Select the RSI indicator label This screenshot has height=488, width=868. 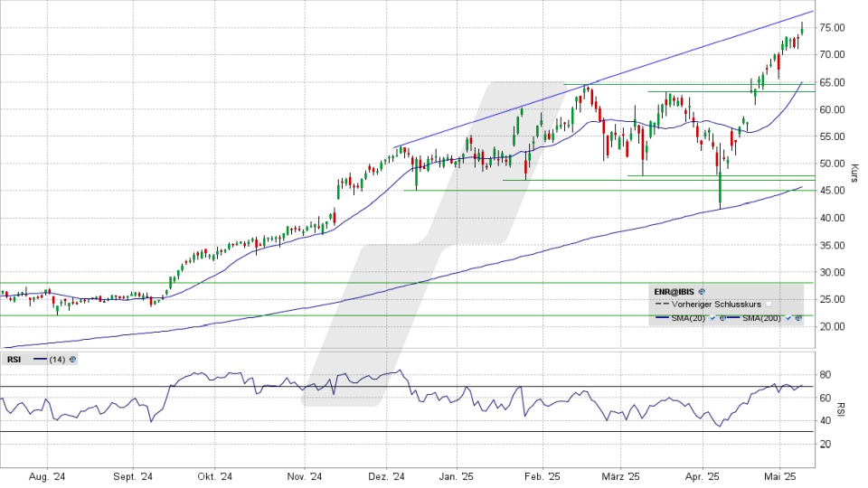coord(14,360)
